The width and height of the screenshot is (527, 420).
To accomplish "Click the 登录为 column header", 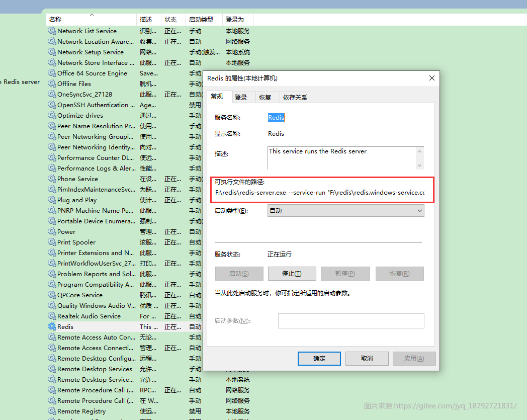I will click(238, 20).
